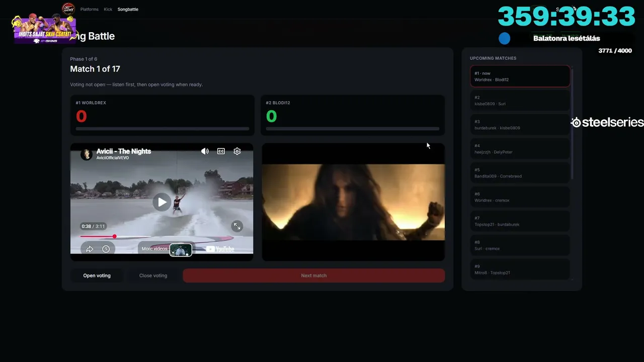Click the DG Show logo in the header
This screenshot has height=362, width=644.
point(68,9)
